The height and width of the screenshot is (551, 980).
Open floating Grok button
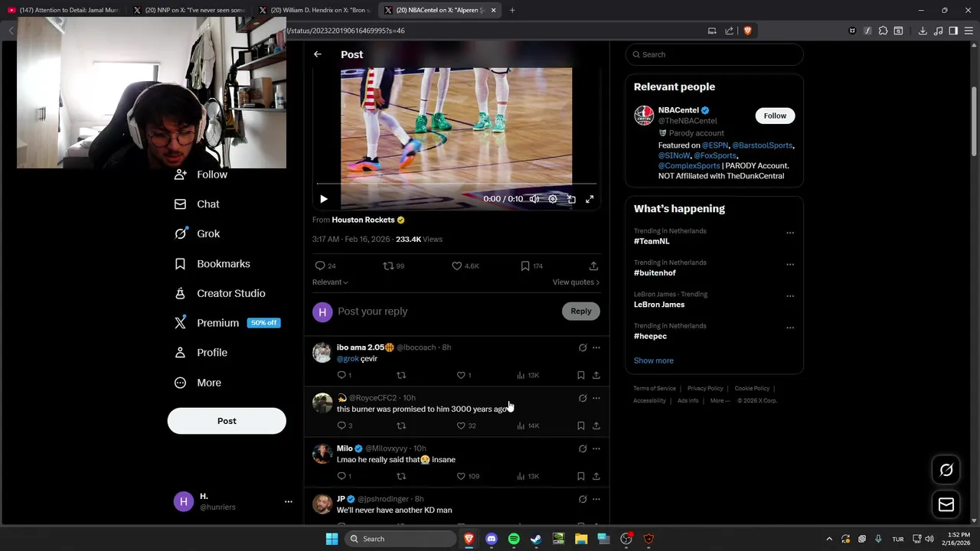tap(946, 471)
